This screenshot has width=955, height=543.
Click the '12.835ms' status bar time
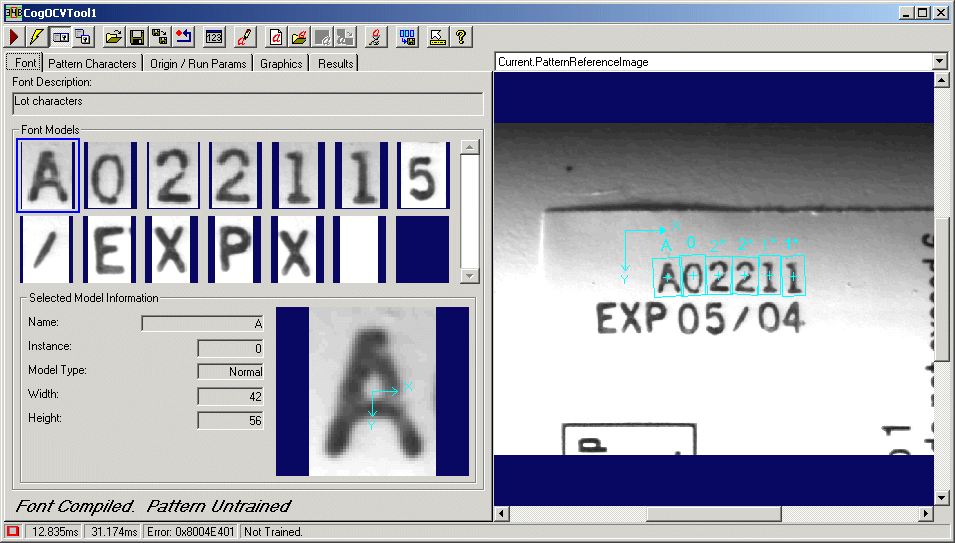click(55, 532)
